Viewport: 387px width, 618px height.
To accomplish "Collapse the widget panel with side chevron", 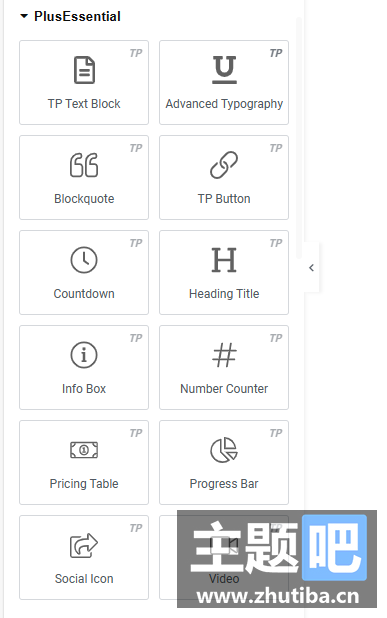I will [311, 268].
